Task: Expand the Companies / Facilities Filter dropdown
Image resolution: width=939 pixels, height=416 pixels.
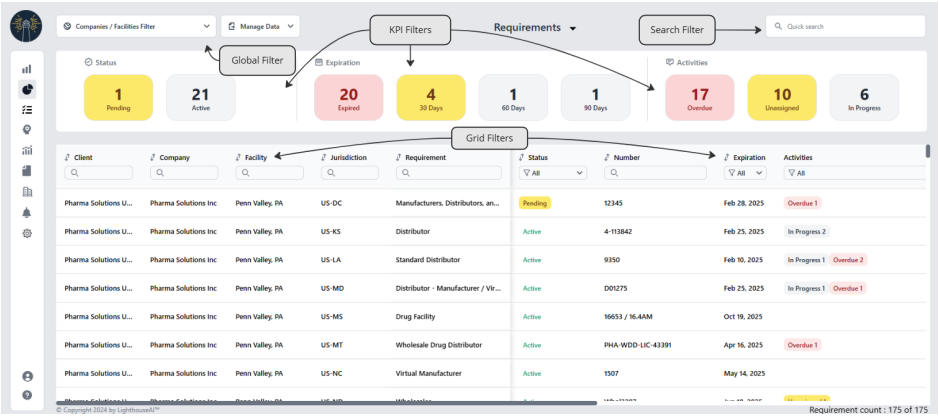Action: pyautogui.click(x=136, y=27)
